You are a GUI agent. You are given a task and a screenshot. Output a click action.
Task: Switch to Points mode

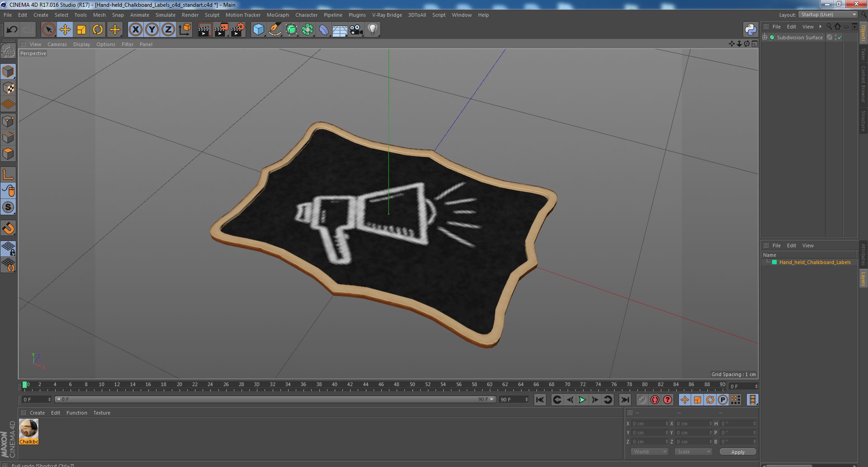click(8, 121)
